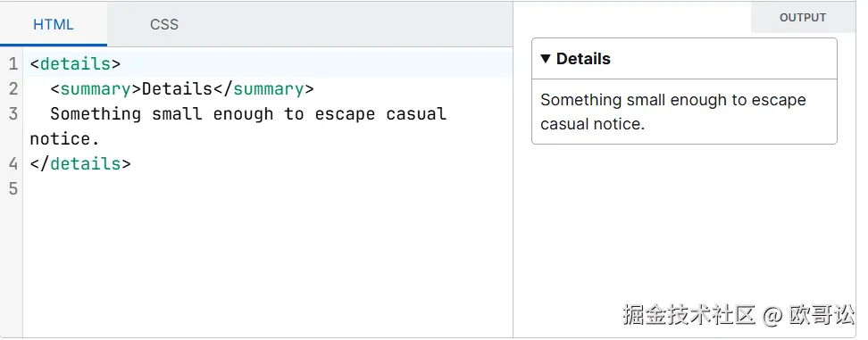Image resolution: width=868 pixels, height=340 pixels.
Task: Click the <summary>Details</summary> code line
Action: pyautogui.click(x=181, y=89)
